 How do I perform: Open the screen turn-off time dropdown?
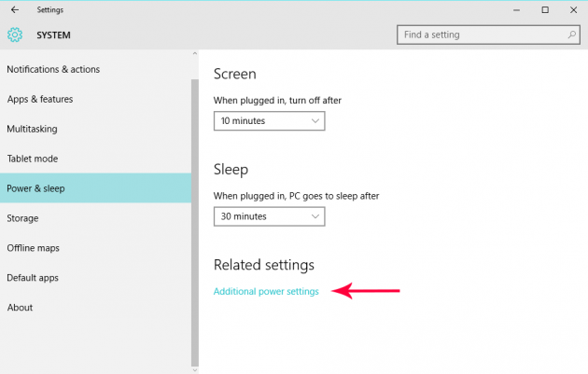click(x=268, y=121)
